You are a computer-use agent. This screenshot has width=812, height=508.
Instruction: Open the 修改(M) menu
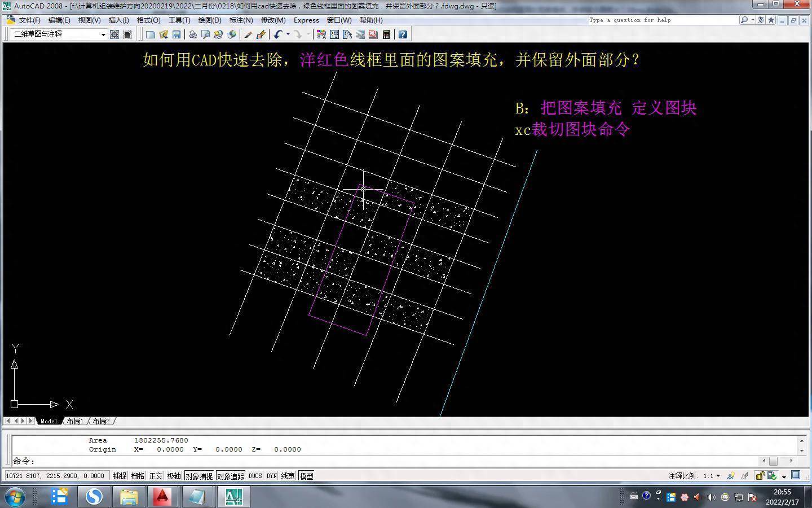[x=273, y=20]
